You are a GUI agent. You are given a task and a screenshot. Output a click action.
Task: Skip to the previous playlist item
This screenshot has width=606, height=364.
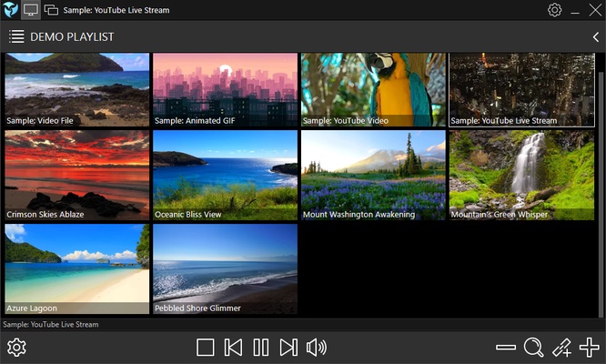[x=233, y=348]
